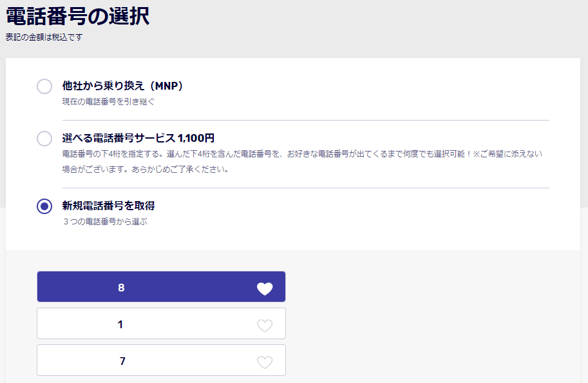Select the 新規電話番号を取得 radio button
Image resolution: width=588 pixels, height=383 pixels.
(x=44, y=206)
